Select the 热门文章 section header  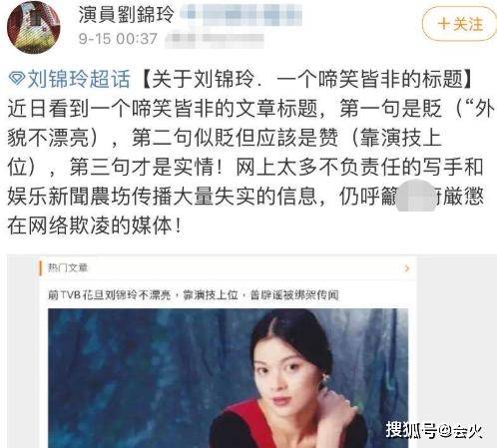[x=68, y=267]
